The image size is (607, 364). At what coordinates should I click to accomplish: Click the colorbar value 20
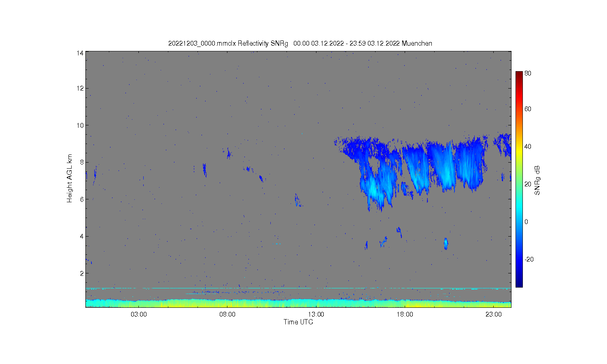pyautogui.click(x=528, y=184)
